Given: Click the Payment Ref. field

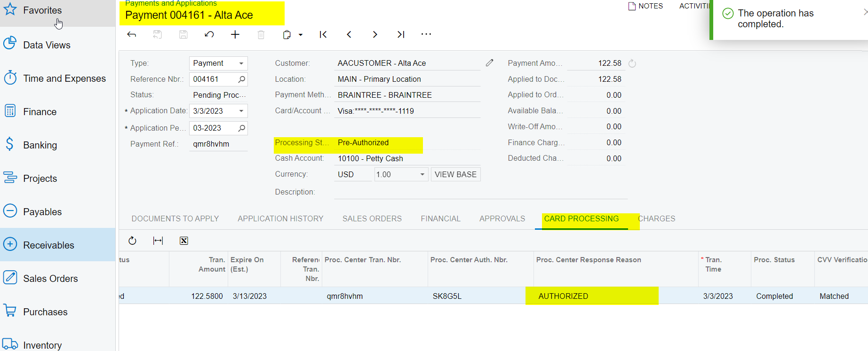Looking at the screenshot, I should [x=218, y=144].
